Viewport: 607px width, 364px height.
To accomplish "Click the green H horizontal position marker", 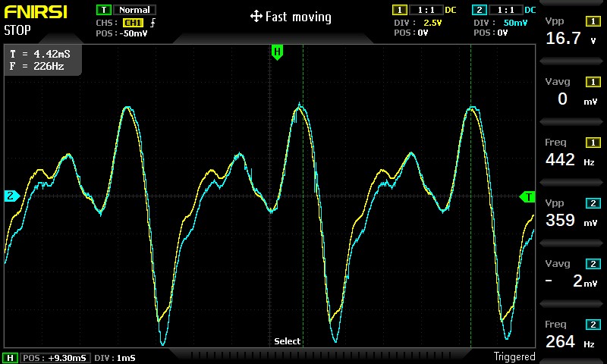I will pos(277,52).
